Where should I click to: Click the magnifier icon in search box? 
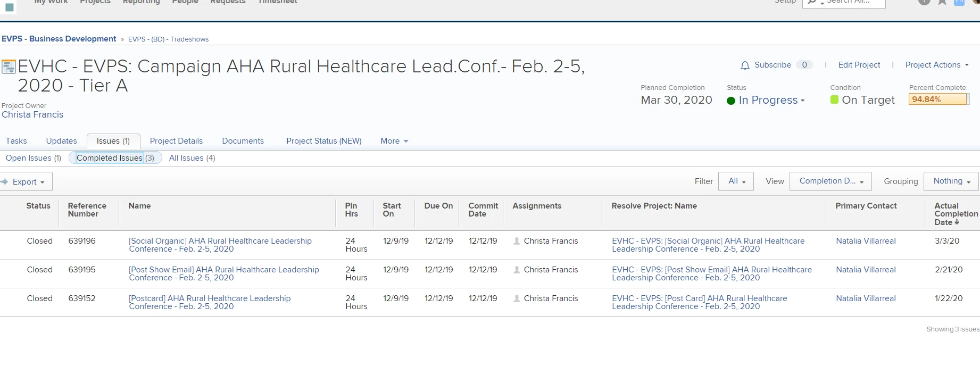pyautogui.click(x=812, y=2)
